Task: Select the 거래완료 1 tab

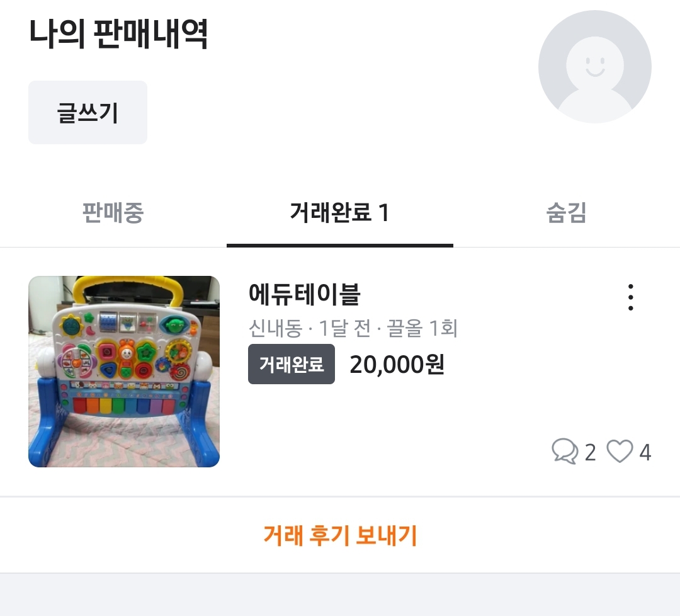Action: click(339, 213)
